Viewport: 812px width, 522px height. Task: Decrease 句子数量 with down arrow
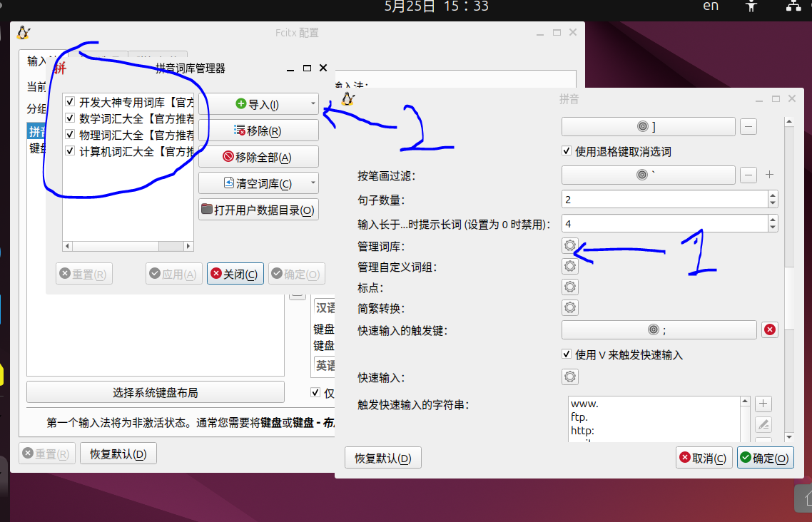[x=773, y=203]
